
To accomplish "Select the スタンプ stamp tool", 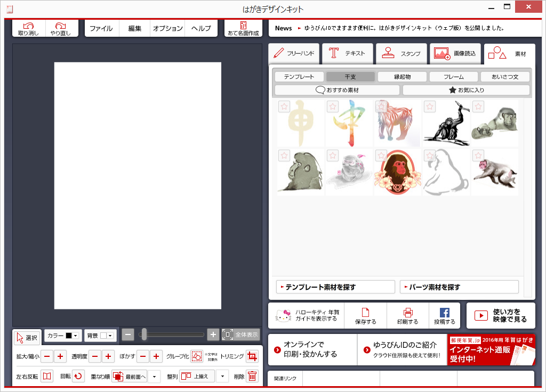I will pyautogui.click(x=402, y=53).
